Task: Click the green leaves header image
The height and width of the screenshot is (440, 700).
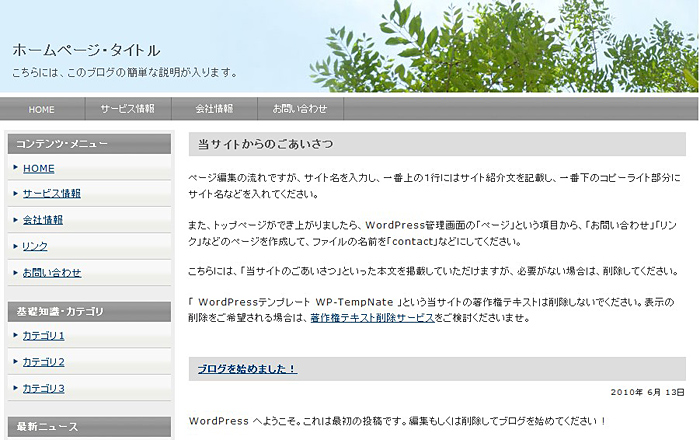Action: [504, 46]
